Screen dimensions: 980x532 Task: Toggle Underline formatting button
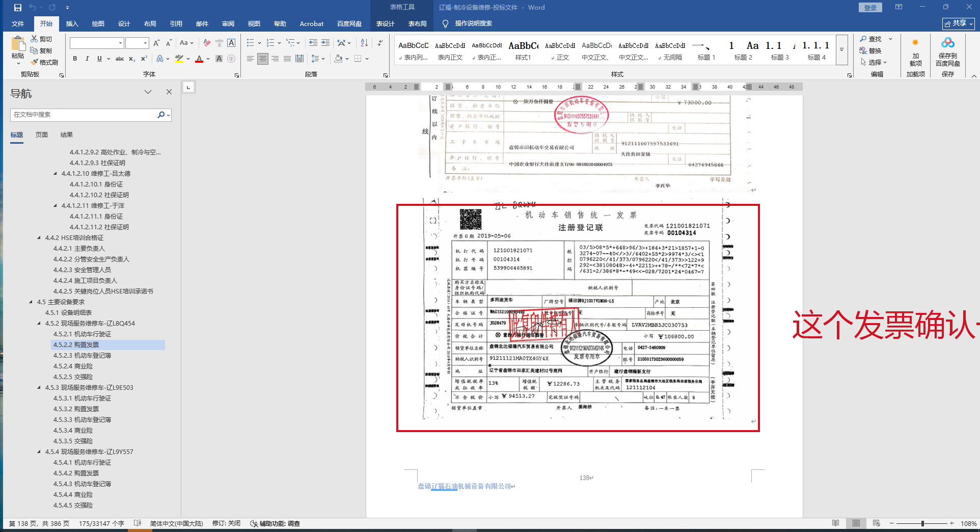[99, 59]
